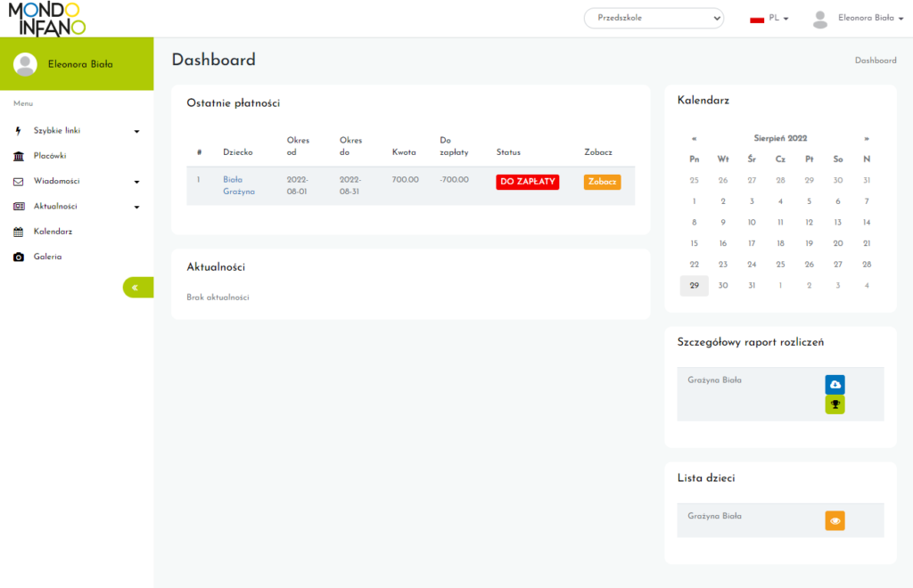Collapse the sidebar with green double-arrow button
913x588 pixels.
coord(138,287)
